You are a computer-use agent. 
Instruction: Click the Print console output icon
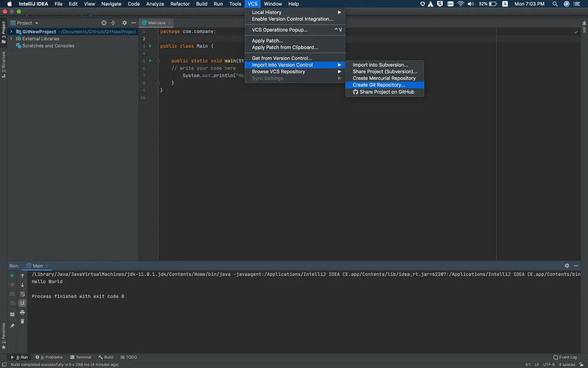click(22, 312)
